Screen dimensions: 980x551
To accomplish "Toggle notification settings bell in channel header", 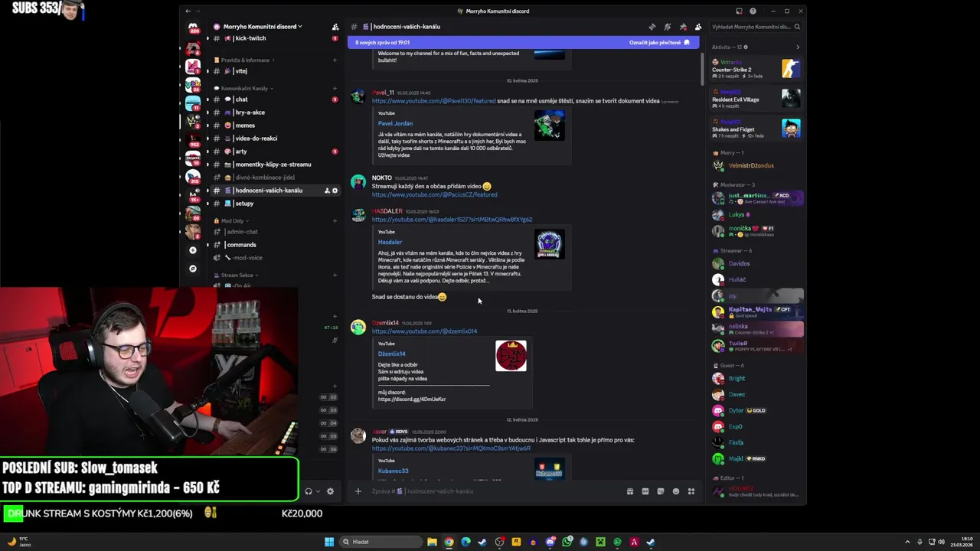I will [667, 27].
